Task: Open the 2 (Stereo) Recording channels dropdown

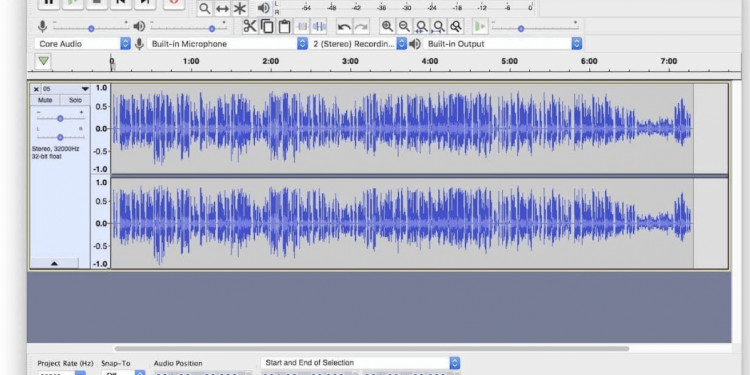Action: 358,44
